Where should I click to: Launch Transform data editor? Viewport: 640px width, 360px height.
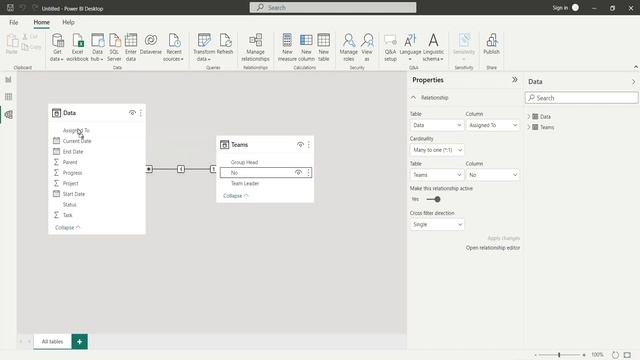coord(204,47)
